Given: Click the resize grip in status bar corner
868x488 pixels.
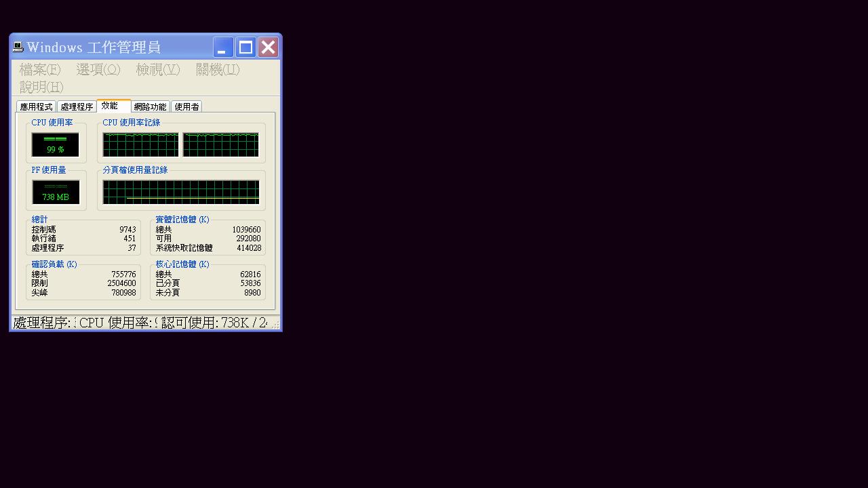Looking at the screenshot, I should pos(275,325).
